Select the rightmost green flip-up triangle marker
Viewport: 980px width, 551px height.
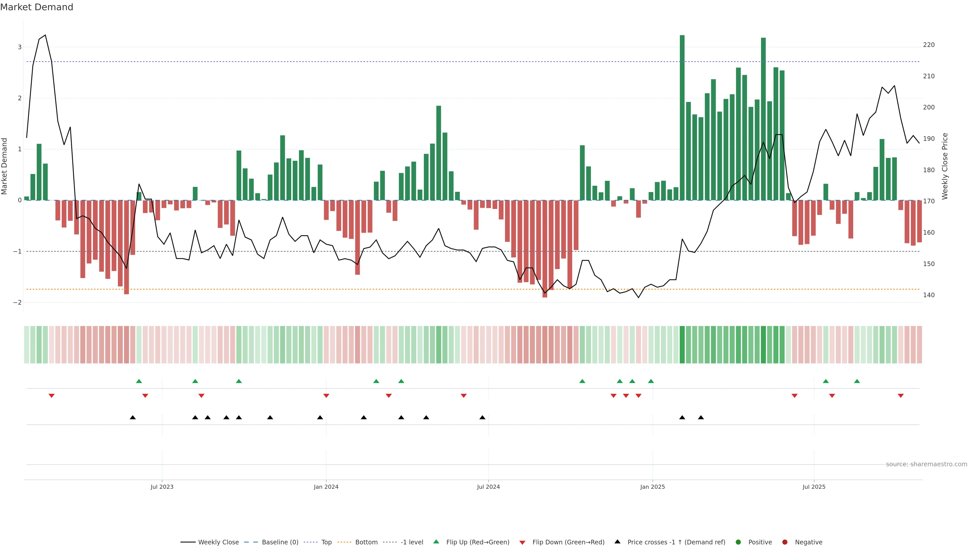[857, 381]
